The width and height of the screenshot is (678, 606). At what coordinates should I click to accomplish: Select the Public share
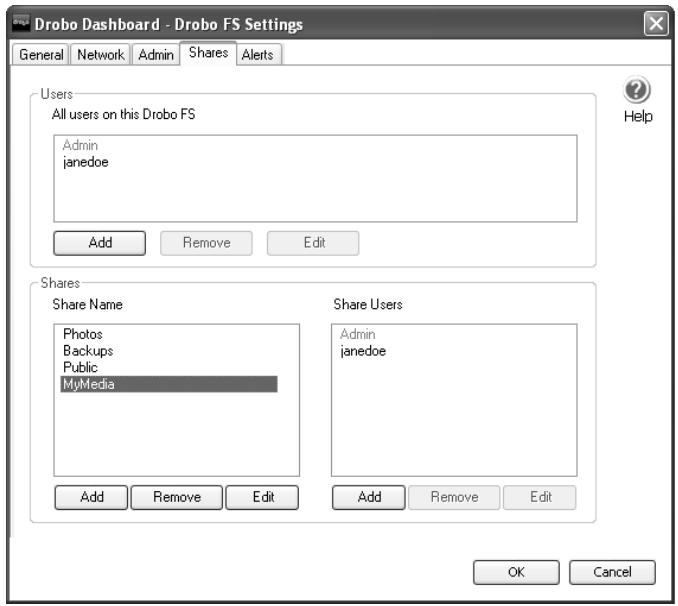coord(80,368)
